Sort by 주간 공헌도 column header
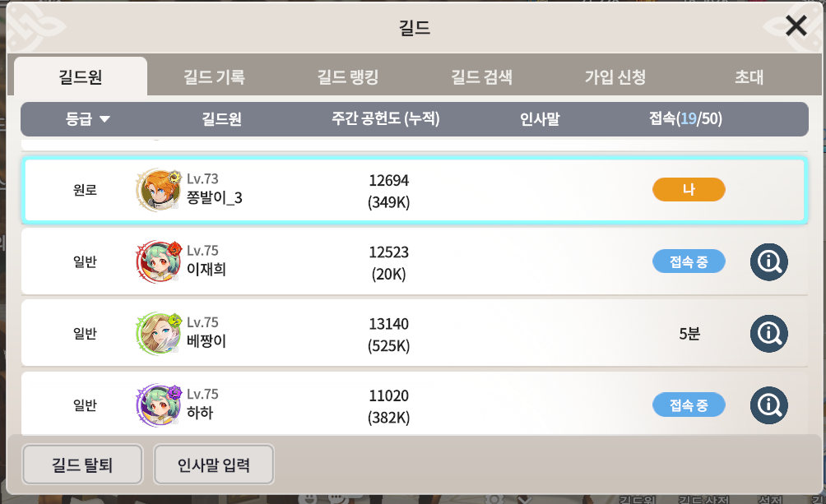This screenshot has width=826, height=504. point(386,119)
